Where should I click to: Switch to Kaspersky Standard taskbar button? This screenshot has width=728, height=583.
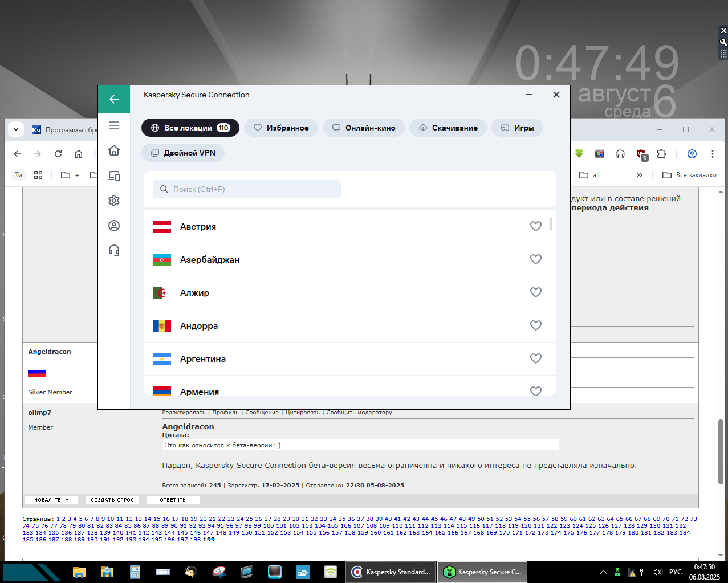click(x=391, y=572)
